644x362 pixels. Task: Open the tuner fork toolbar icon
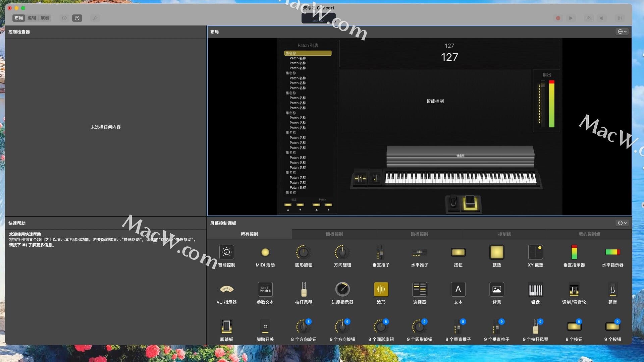click(95, 18)
